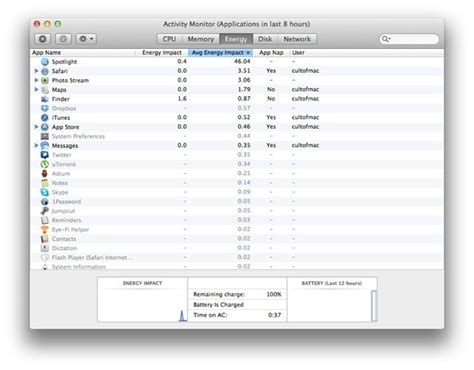
Task: Select the Skype row name
Action: point(60,192)
